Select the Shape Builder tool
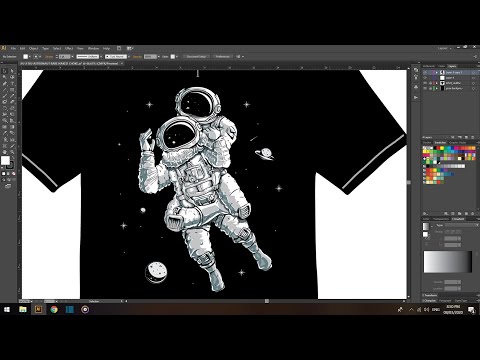 (5, 121)
